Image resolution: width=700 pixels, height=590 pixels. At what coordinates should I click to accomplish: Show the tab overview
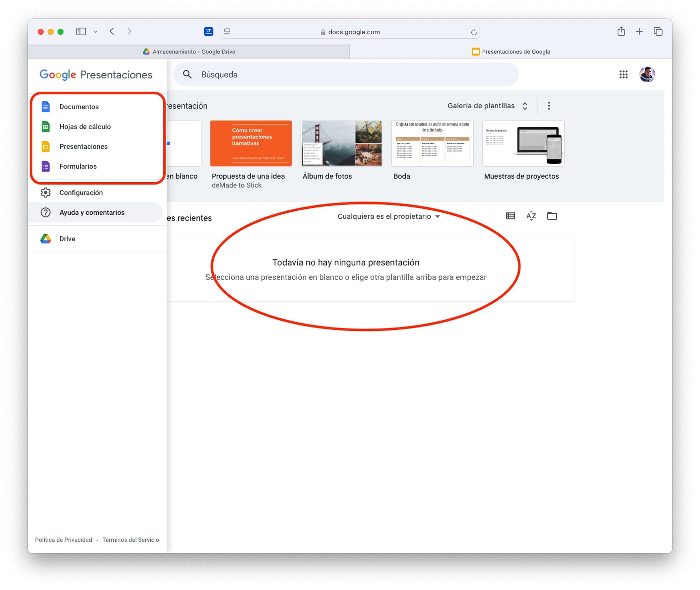tap(658, 31)
